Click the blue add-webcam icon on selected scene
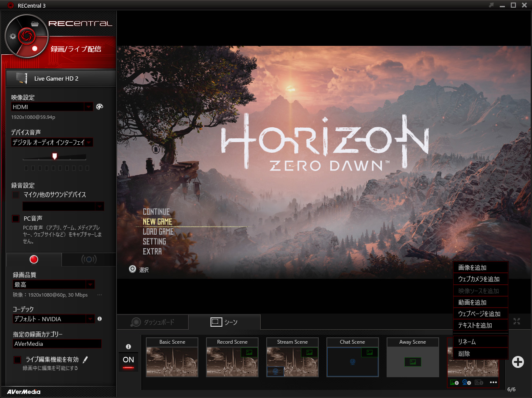The width and height of the screenshot is (532, 398). pyautogui.click(x=467, y=382)
